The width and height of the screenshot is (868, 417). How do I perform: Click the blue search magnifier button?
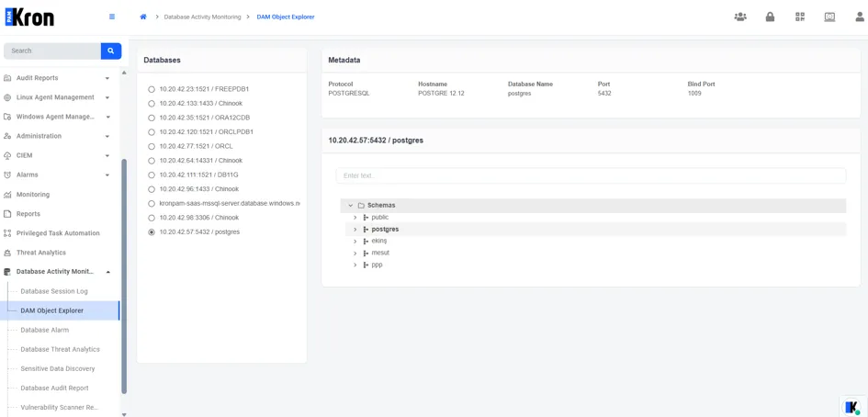click(111, 51)
